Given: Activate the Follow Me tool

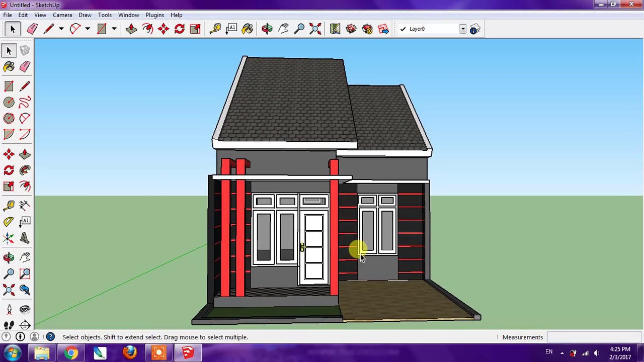Looking at the screenshot, I should tap(25, 170).
